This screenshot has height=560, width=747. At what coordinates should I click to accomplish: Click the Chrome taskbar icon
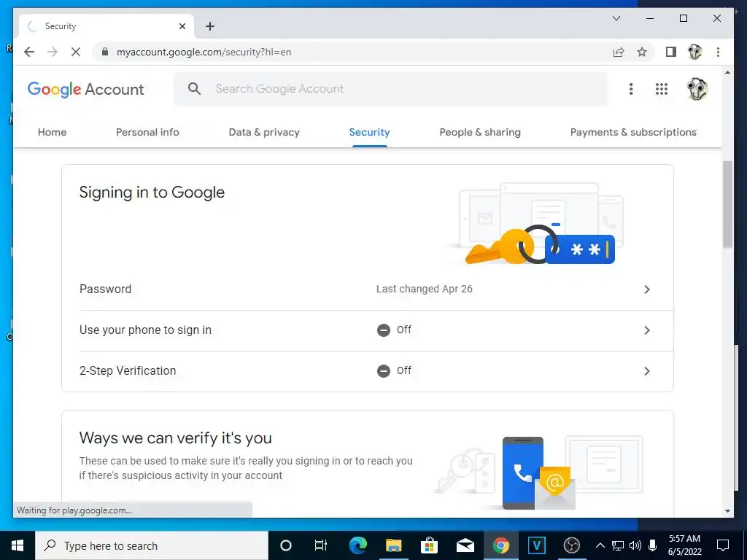500,545
